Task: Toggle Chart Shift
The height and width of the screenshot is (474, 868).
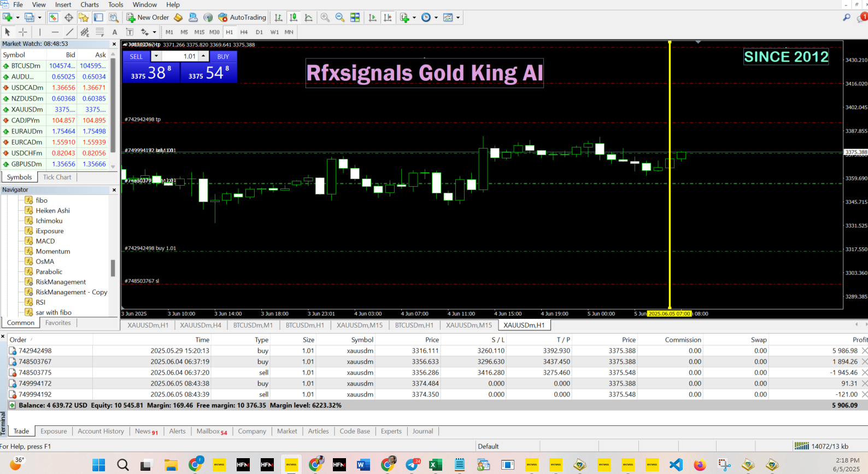Action: point(388,17)
